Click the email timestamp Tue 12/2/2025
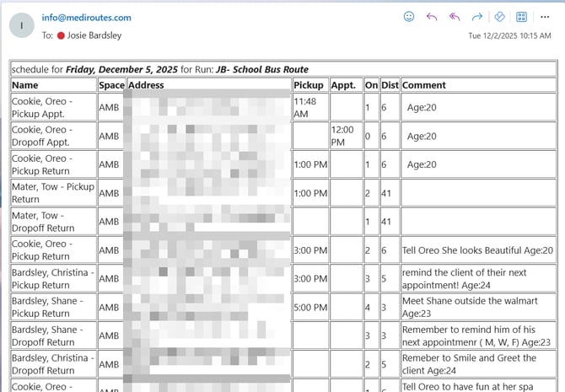This screenshot has width=565, height=392. tap(509, 35)
